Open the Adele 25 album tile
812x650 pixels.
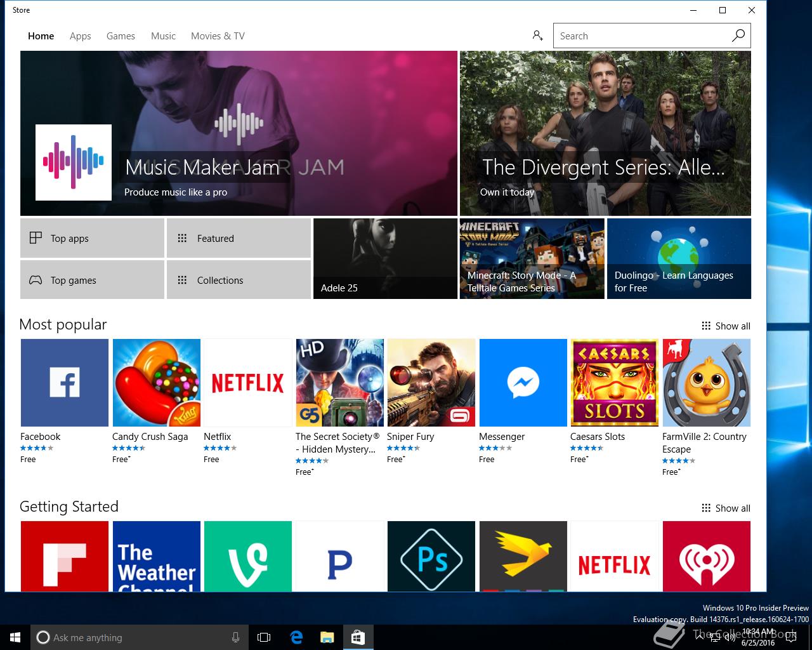click(385, 258)
